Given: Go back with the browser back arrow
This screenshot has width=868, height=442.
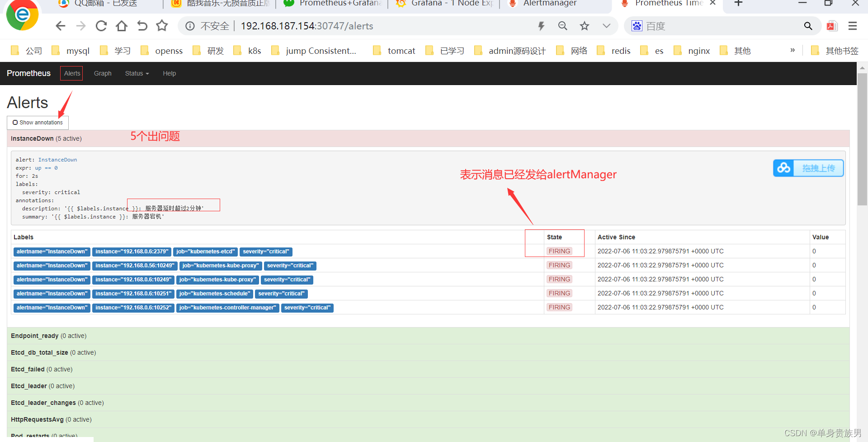Looking at the screenshot, I should click(x=61, y=26).
